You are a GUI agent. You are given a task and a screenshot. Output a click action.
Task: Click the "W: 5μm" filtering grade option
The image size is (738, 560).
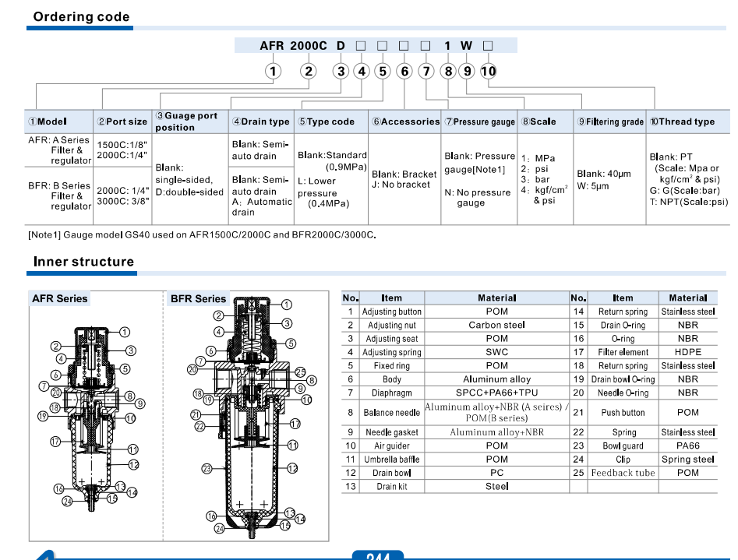click(592, 186)
